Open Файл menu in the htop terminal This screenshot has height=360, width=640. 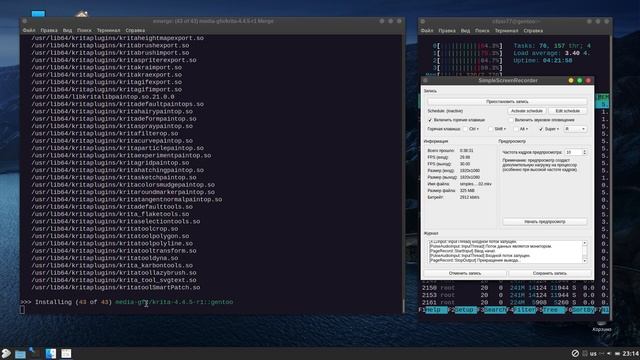[x=427, y=31]
